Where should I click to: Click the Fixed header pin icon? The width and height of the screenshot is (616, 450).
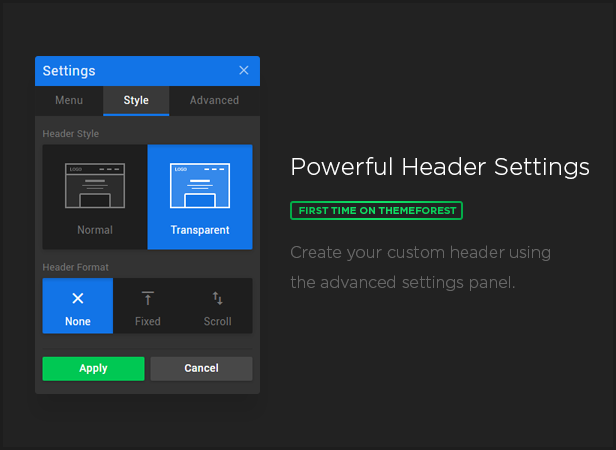pyautogui.click(x=148, y=298)
